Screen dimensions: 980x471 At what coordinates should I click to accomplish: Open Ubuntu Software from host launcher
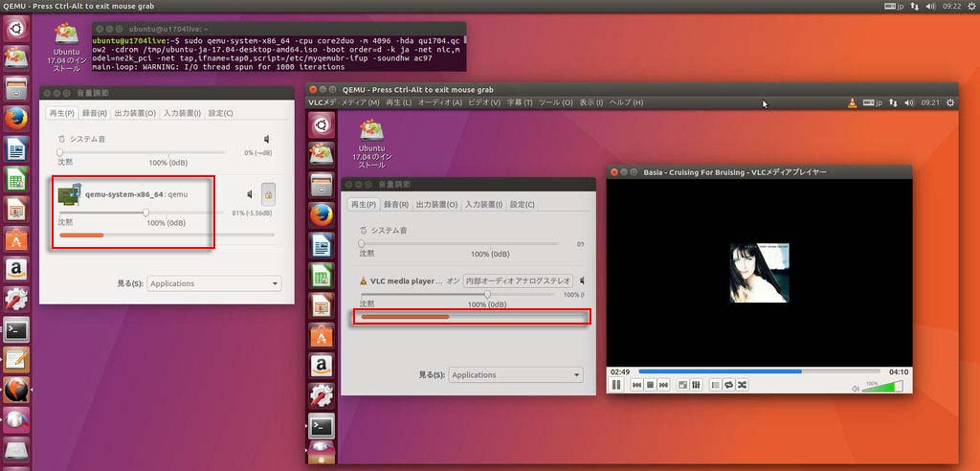[x=15, y=239]
